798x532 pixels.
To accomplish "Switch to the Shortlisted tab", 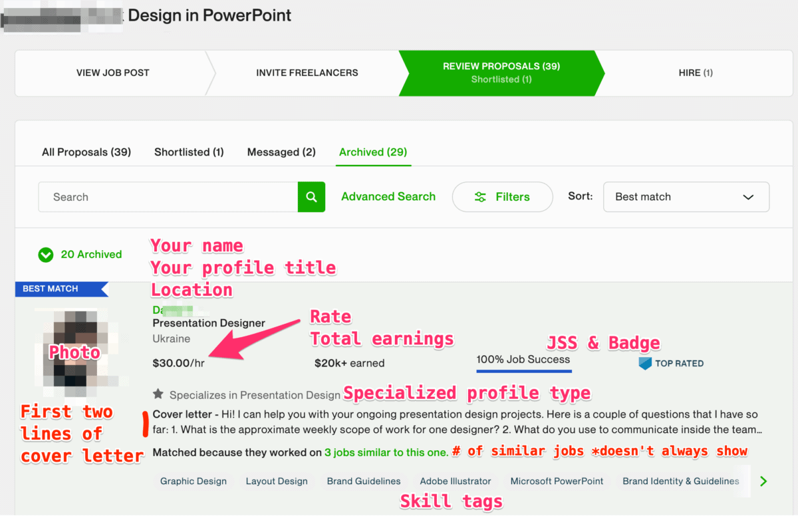I will point(188,152).
